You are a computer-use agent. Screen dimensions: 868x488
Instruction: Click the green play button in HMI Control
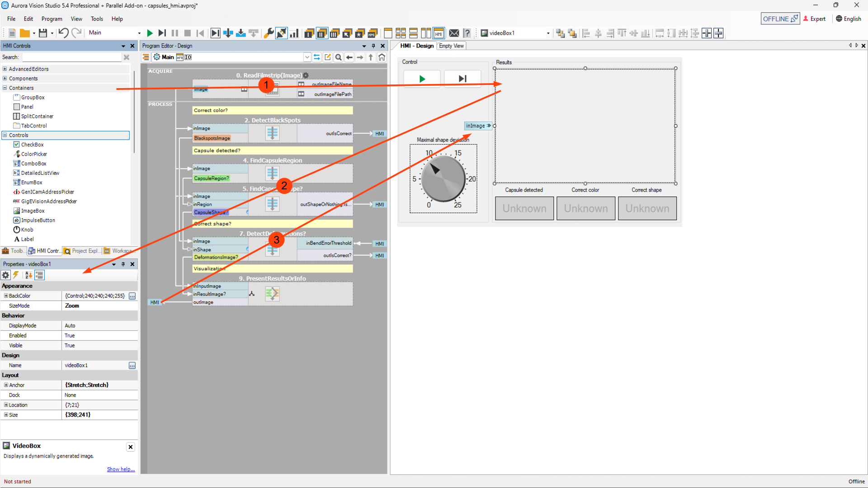pyautogui.click(x=422, y=79)
